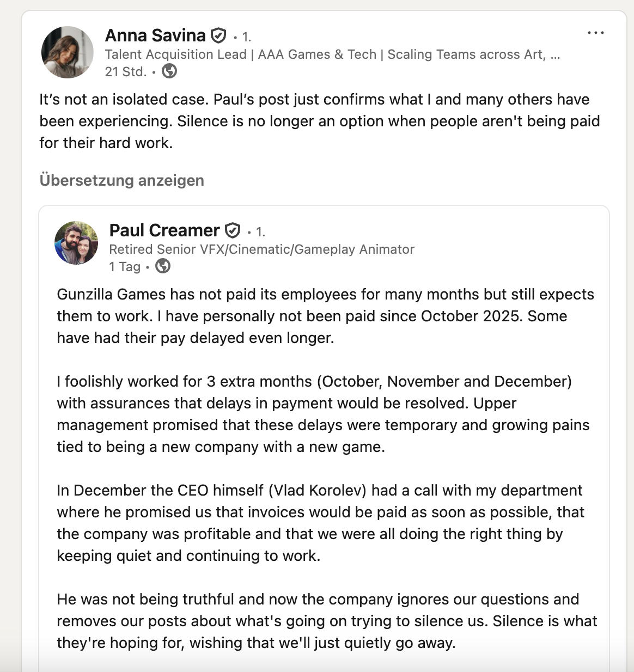Click Anna's Talent Acquisition Lead headline
634x672 pixels.
pyautogui.click(x=332, y=54)
